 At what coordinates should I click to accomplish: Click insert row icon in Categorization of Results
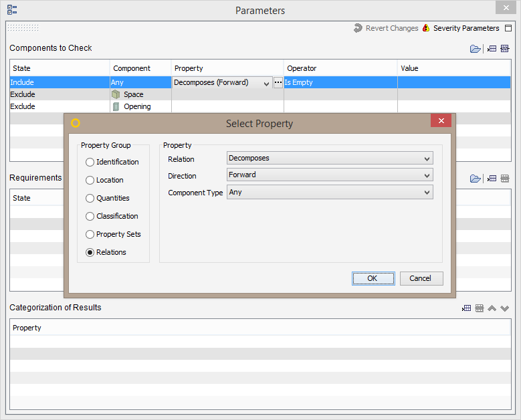pyautogui.click(x=465, y=308)
